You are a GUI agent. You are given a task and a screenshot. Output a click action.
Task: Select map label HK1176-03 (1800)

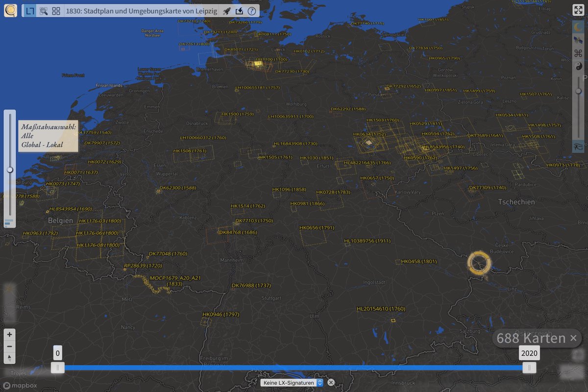pos(99,221)
